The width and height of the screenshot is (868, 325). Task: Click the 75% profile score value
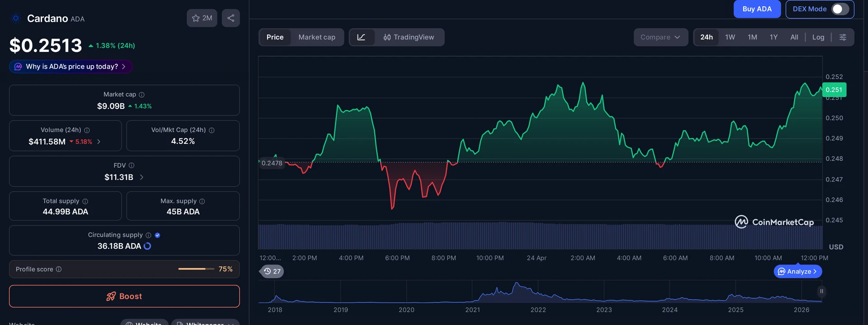[226, 269]
